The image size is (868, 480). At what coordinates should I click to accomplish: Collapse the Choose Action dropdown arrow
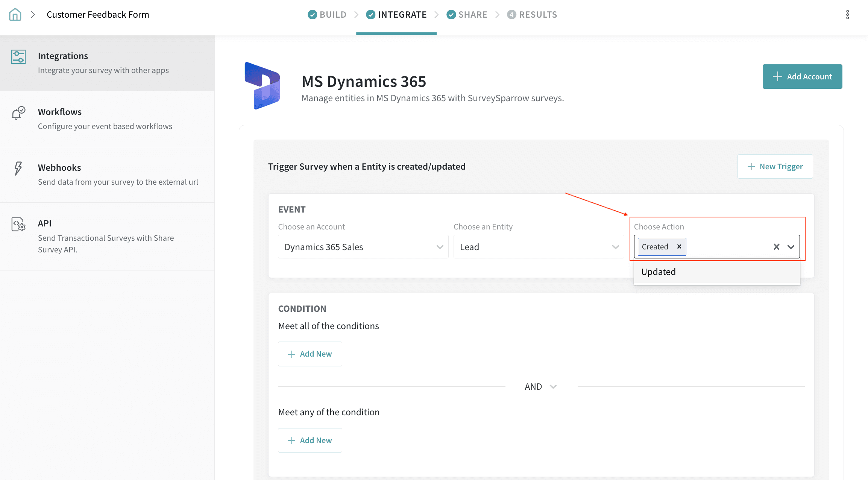pyautogui.click(x=791, y=247)
